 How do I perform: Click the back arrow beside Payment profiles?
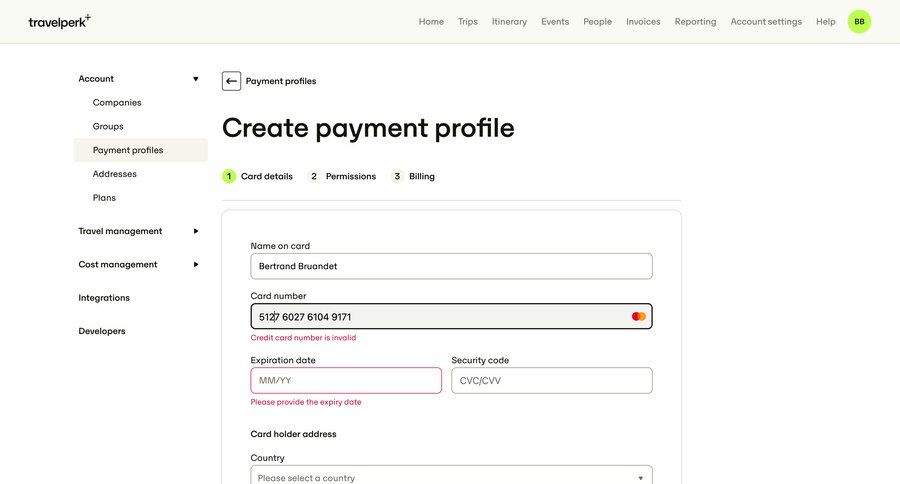(231, 81)
